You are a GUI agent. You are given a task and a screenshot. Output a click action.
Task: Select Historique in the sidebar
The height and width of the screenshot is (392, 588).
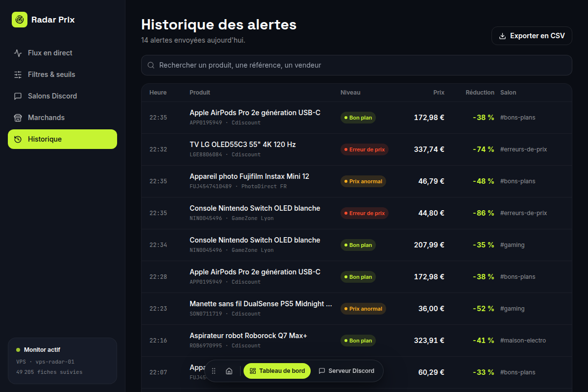(x=62, y=139)
